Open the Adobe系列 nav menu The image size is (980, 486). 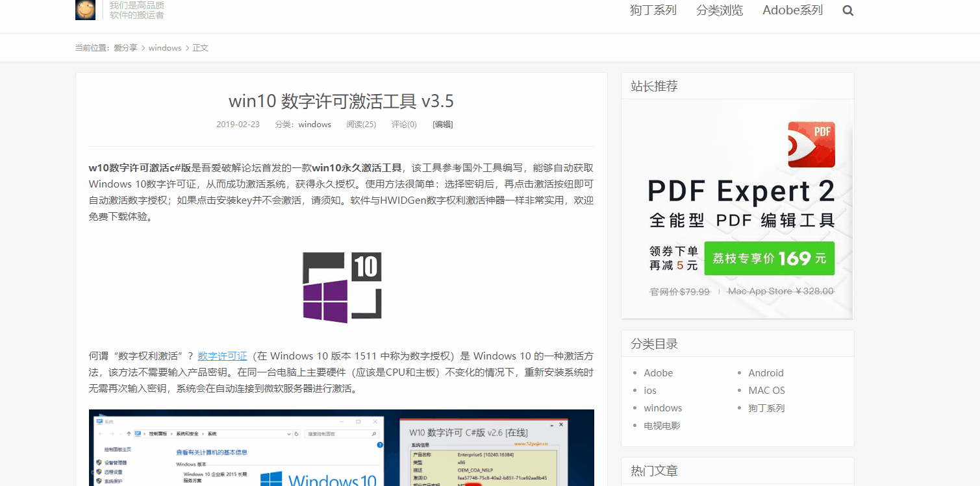click(x=792, y=10)
